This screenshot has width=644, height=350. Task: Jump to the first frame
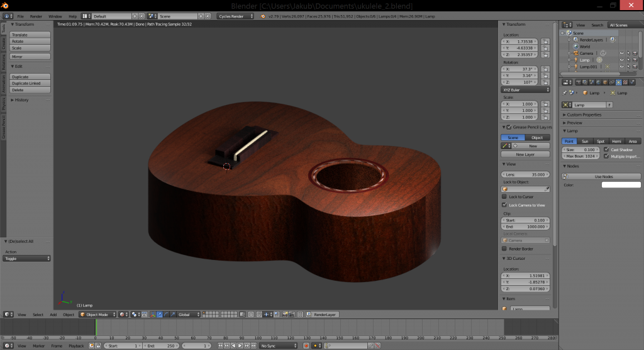tap(220, 346)
